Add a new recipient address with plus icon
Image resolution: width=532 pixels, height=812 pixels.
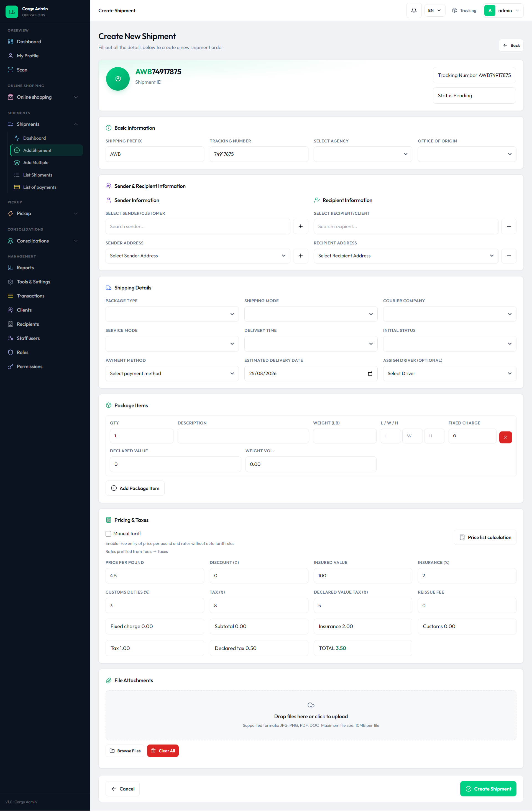[x=508, y=256]
